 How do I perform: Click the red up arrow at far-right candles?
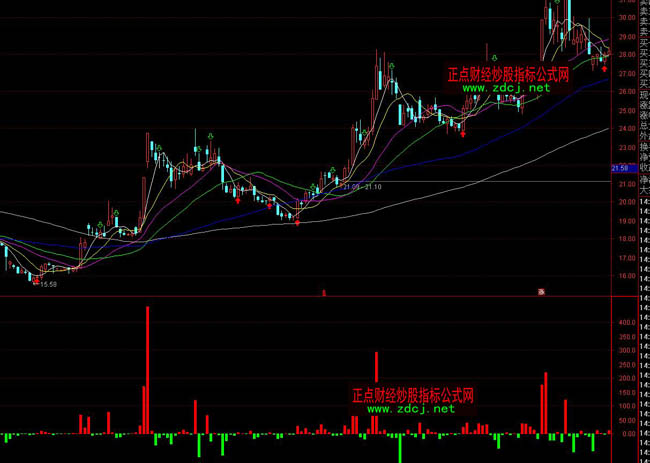[x=604, y=69]
